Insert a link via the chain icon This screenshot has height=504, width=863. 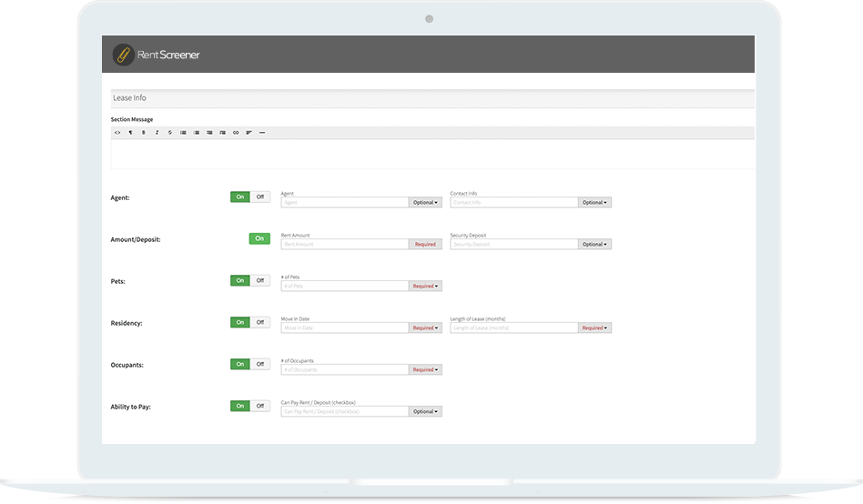pyautogui.click(x=236, y=133)
